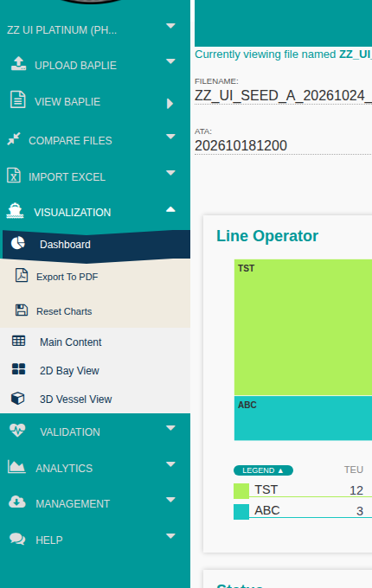
Task: Click the Visualization ship icon
Action: click(15, 211)
